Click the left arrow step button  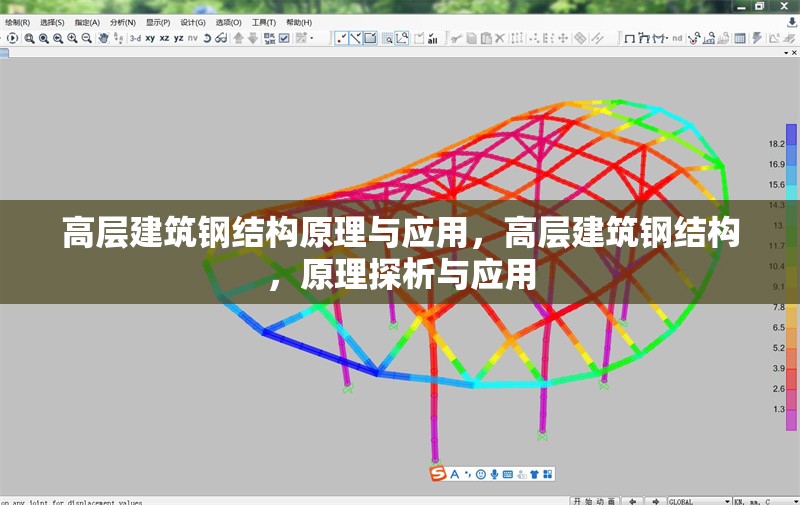tap(632, 501)
